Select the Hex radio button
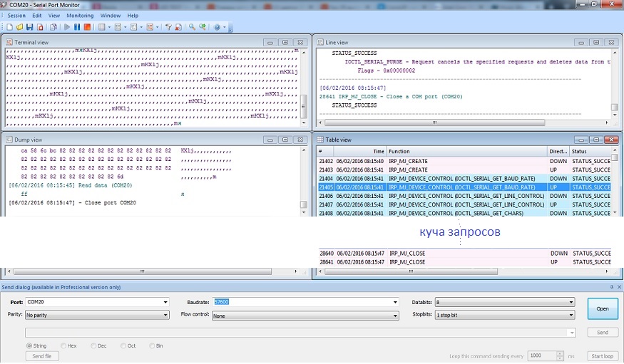The height and width of the screenshot is (364, 624). [63, 345]
